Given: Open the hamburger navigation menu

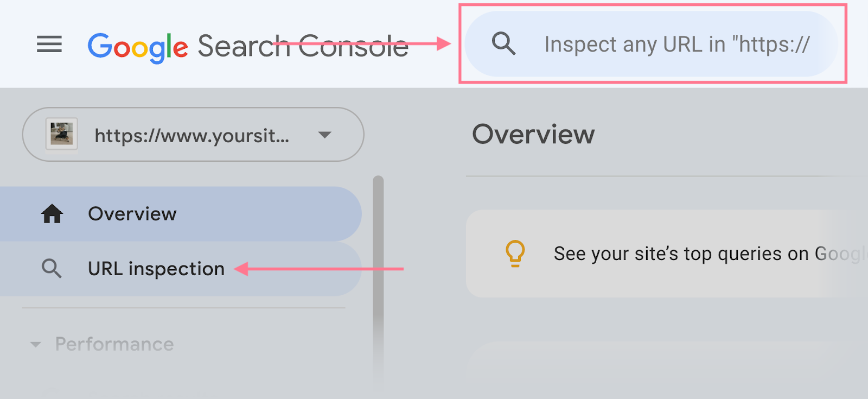Looking at the screenshot, I should pos(49,45).
